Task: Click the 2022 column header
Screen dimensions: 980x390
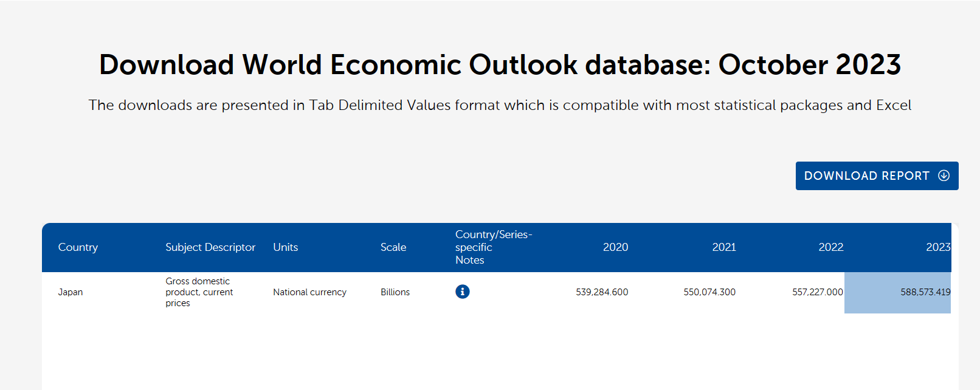Action: coord(830,247)
